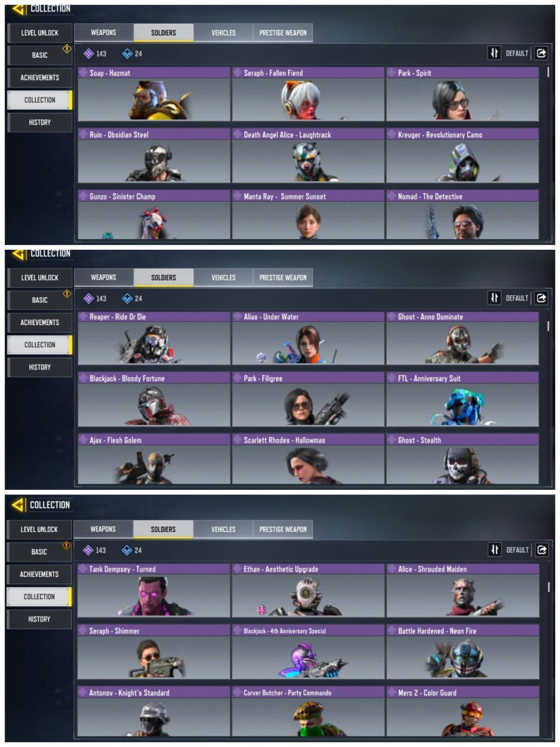Screen dimensions: 560x747
Task: Click LEVEL UNLOCK in sidebar beside Reaper - Ride Or Die
Action: (x=40, y=278)
